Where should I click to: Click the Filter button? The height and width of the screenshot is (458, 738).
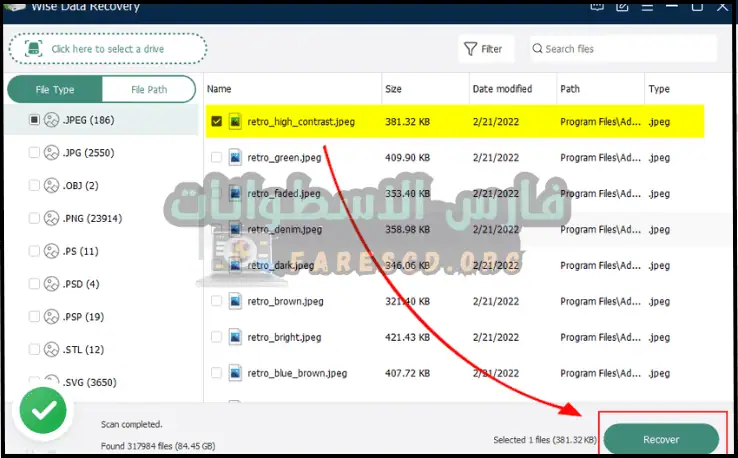[482, 48]
